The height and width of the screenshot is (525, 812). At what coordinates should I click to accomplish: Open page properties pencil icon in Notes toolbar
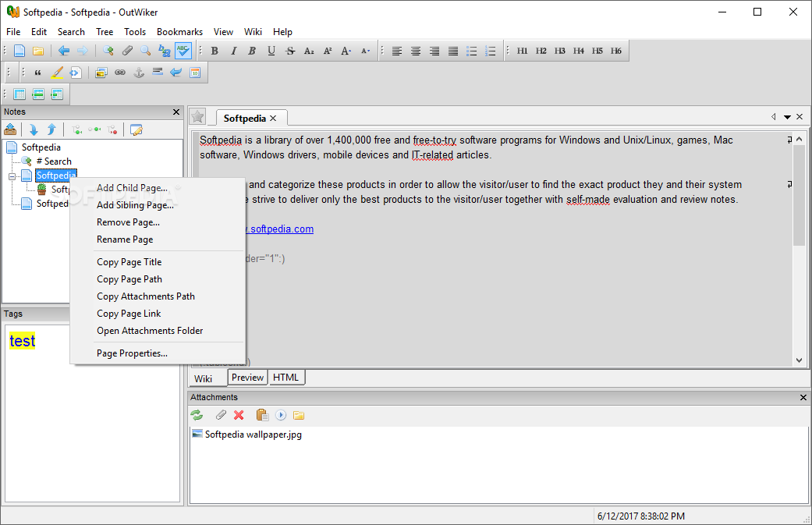coord(137,129)
